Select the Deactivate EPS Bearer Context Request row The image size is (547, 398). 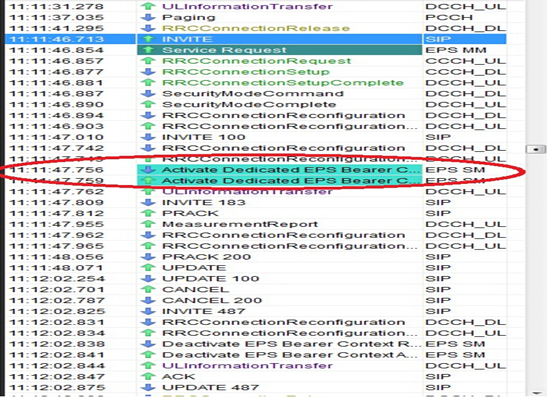[x=256, y=344]
